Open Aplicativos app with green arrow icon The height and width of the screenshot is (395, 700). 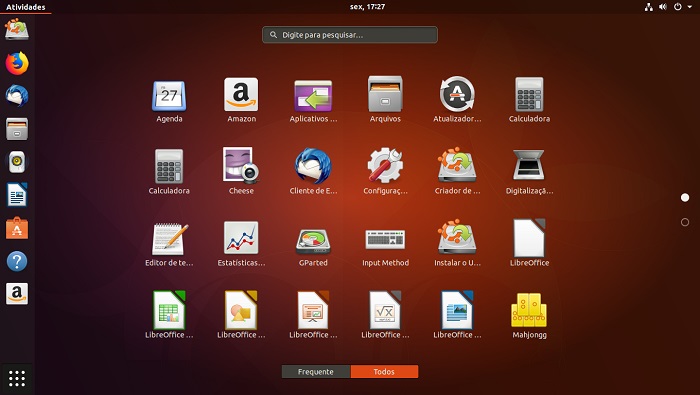tap(313, 101)
